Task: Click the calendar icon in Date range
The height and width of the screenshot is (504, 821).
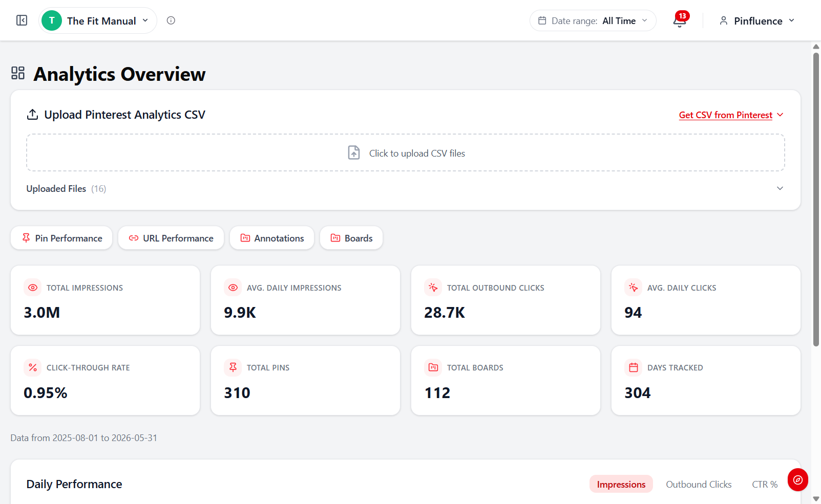Action: click(542, 20)
